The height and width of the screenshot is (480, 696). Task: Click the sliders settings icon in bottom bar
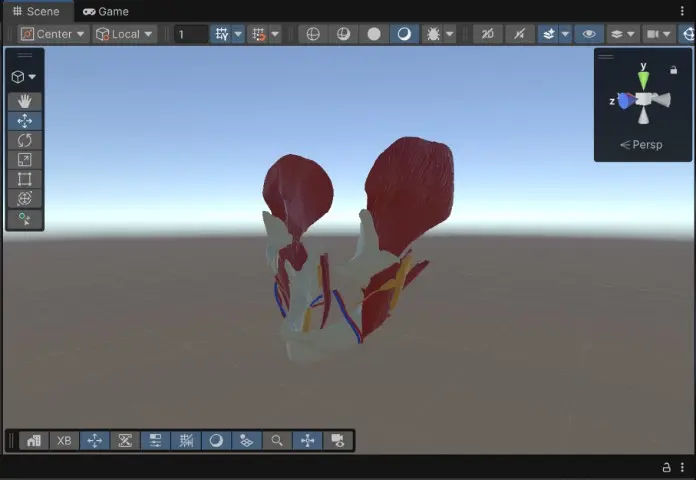tap(155, 440)
